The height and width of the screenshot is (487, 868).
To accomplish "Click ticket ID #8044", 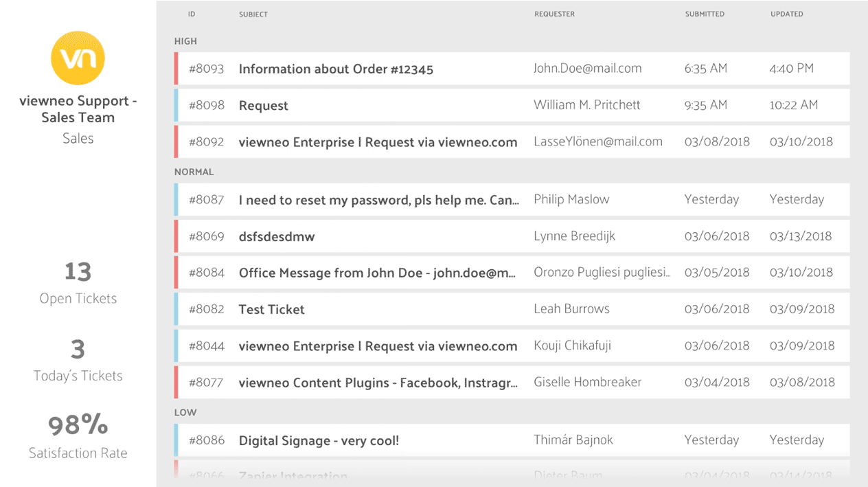I will point(207,346).
